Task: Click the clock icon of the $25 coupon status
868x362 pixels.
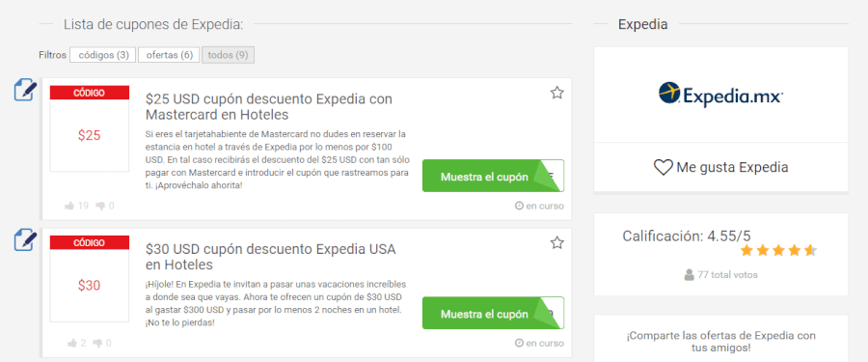Action: pos(519,206)
